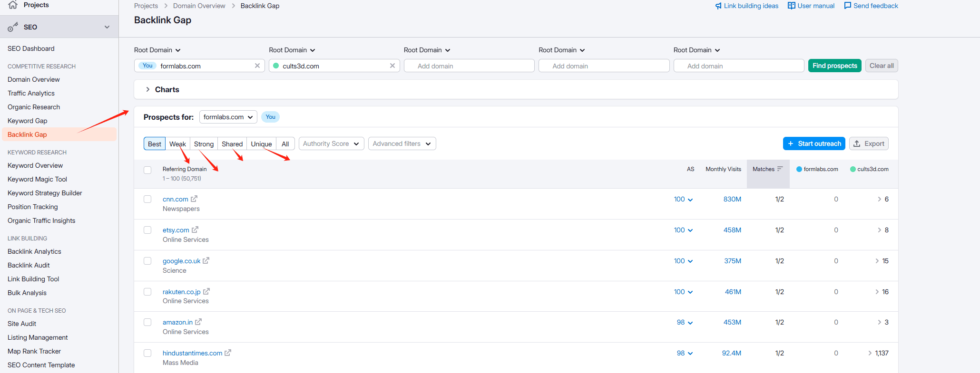Screen dimensions: 980x373
Task: Switch to the Unique tab
Action: pos(262,143)
